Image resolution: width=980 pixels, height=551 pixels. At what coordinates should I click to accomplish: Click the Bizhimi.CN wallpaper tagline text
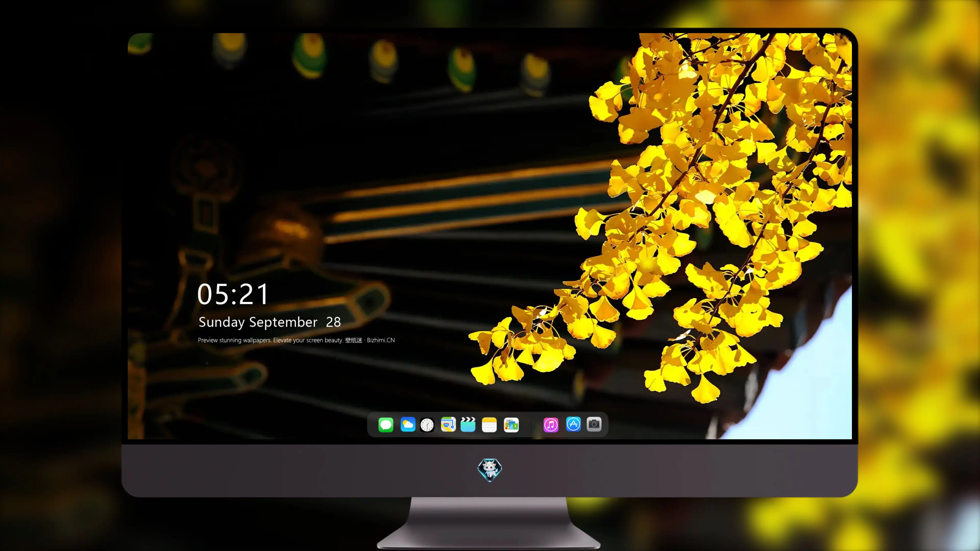click(x=296, y=340)
